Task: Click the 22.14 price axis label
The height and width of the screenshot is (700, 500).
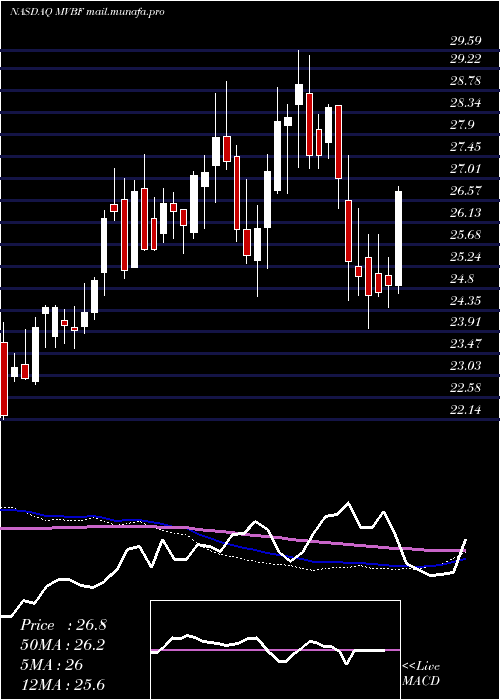Action: point(466,409)
